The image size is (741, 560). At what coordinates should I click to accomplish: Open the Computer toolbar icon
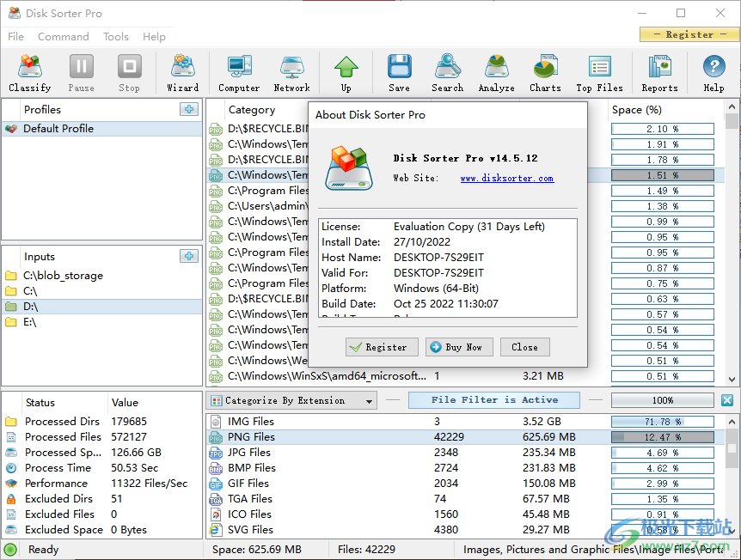pyautogui.click(x=239, y=73)
